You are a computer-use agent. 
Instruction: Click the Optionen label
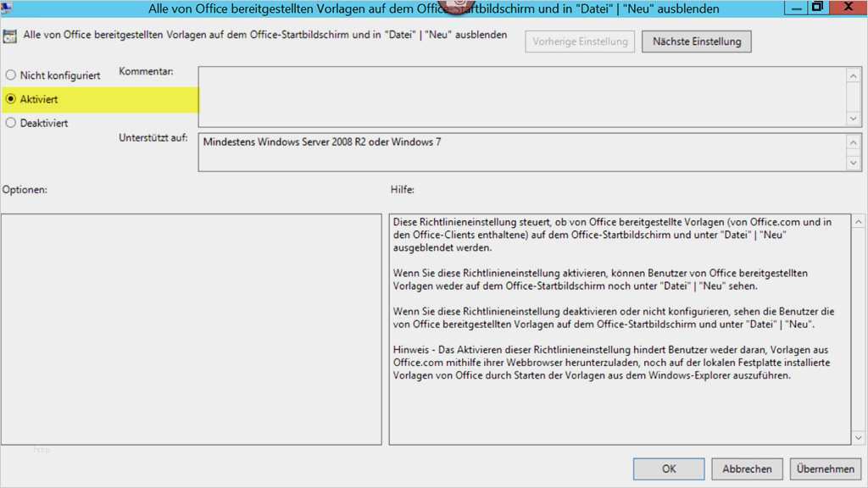point(25,190)
